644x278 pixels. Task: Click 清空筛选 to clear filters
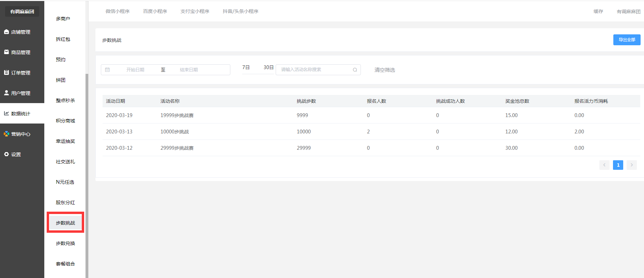pyautogui.click(x=385, y=70)
